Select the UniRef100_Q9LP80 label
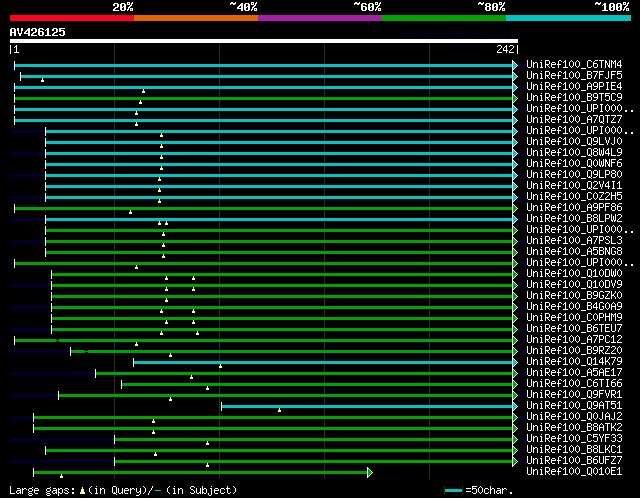This screenshot has height=498, width=640. [x=574, y=175]
